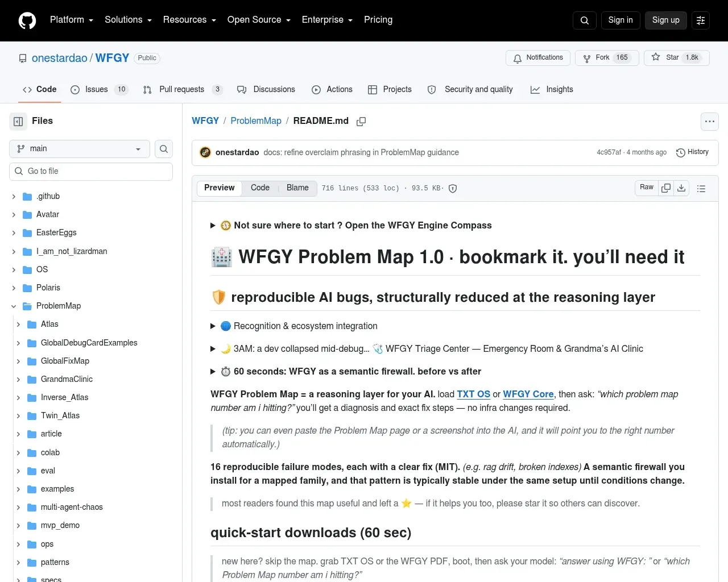Collapse the Files side panel icon
Viewport: 728px width, 582px height.
coord(18,121)
